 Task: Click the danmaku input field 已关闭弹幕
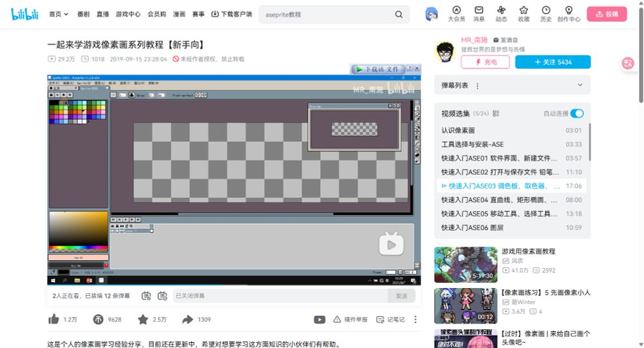pos(280,296)
